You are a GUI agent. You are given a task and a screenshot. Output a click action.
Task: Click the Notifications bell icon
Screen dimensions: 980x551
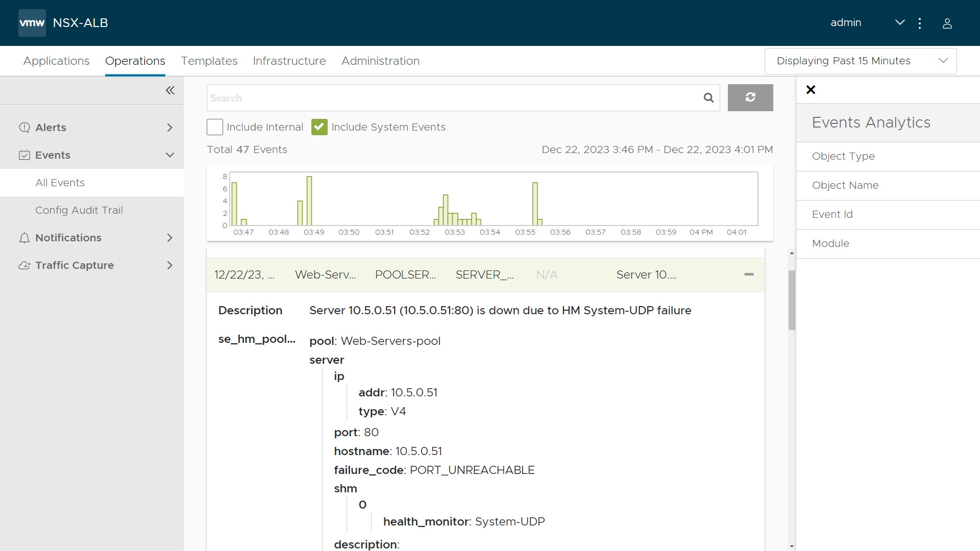tap(24, 238)
